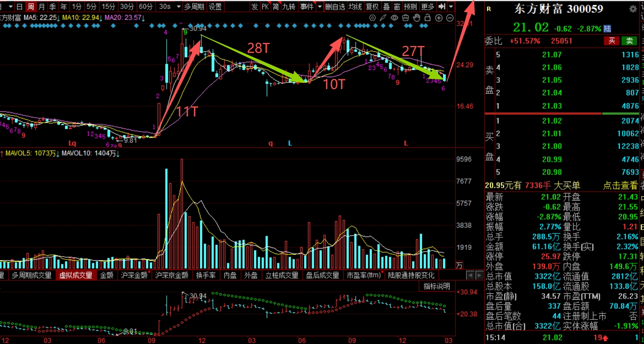Click the green 卖 sell button
This screenshot has width=644, height=344.
pos(629,41)
